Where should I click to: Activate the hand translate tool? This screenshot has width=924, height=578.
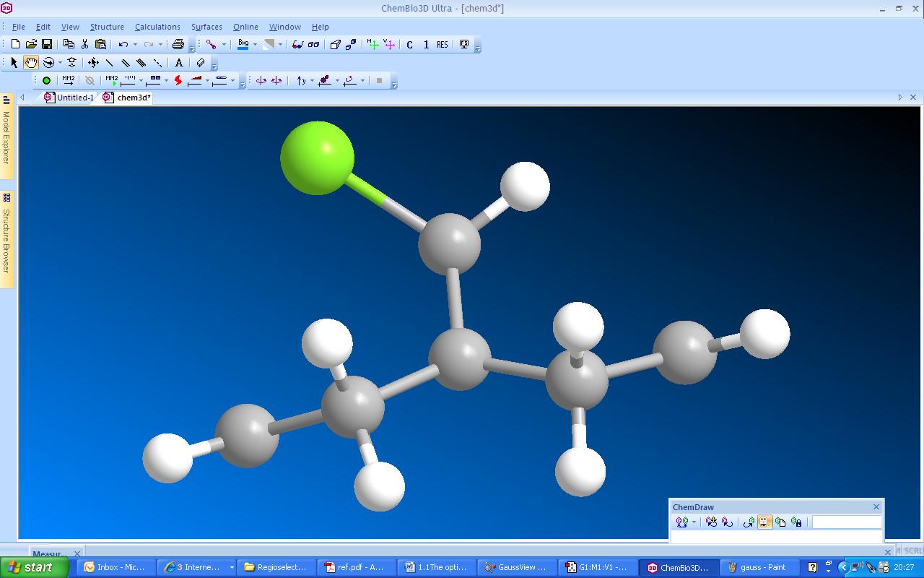(31, 63)
